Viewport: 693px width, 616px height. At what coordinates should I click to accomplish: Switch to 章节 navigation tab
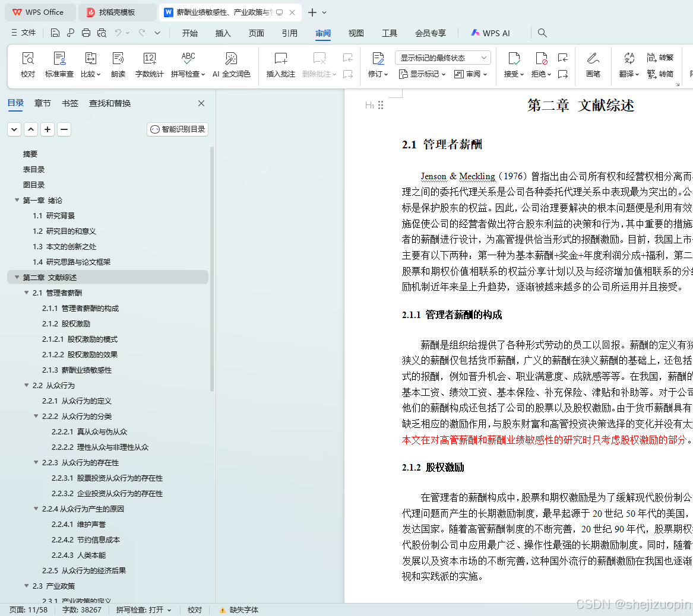(42, 103)
